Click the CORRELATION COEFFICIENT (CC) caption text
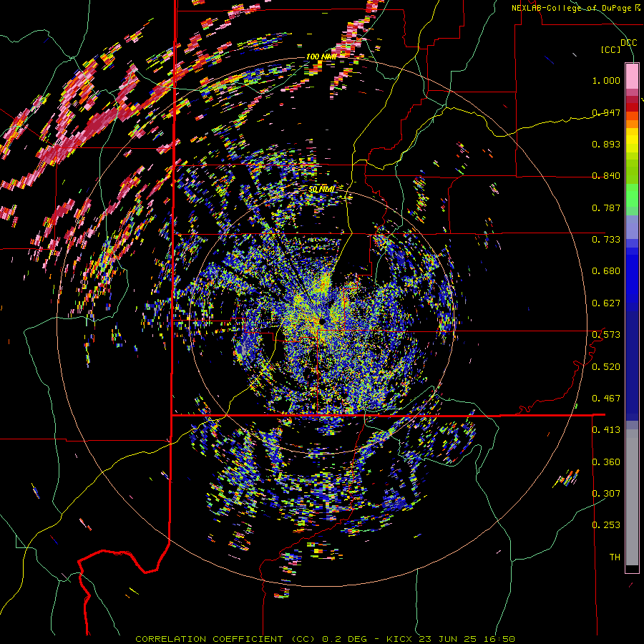 coord(225,639)
